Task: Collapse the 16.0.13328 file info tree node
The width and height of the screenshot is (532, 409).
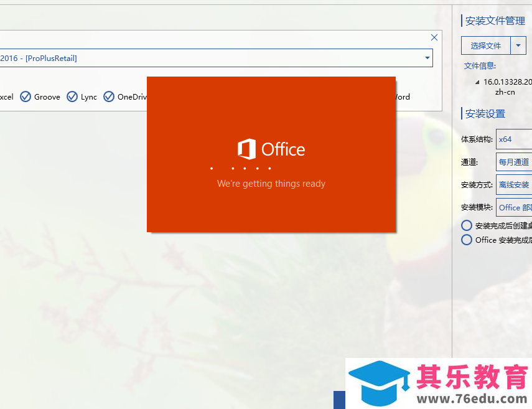Action: point(477,82)
